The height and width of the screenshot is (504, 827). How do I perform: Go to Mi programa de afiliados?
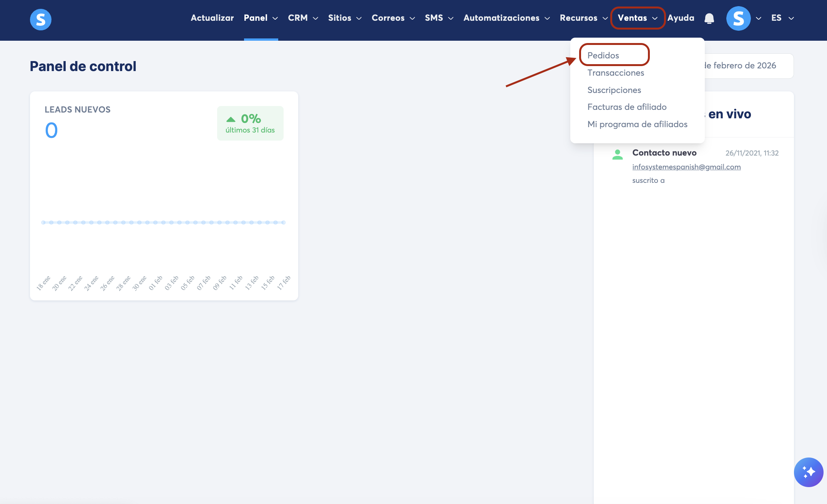[x=637, y=124]
